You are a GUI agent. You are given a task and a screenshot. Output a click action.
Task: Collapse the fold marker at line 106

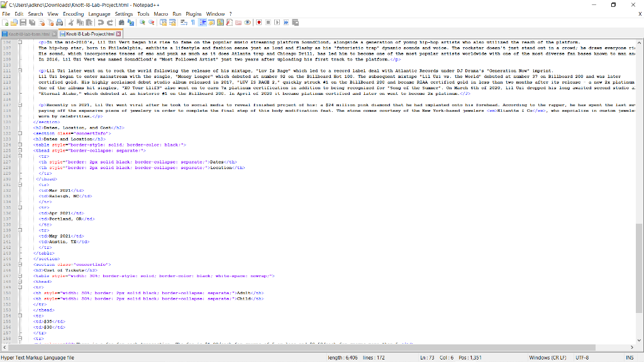point(19,42)
